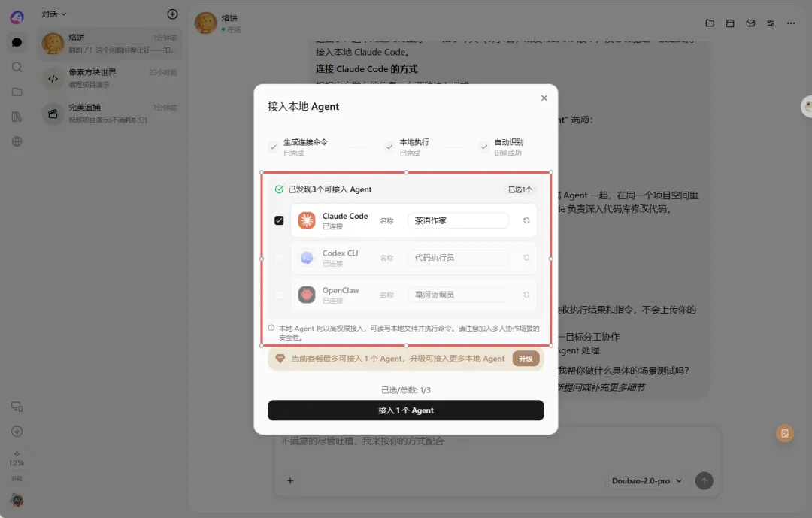Open the library books icon in sidebar
812x518 pixels.
pos(17,117)
